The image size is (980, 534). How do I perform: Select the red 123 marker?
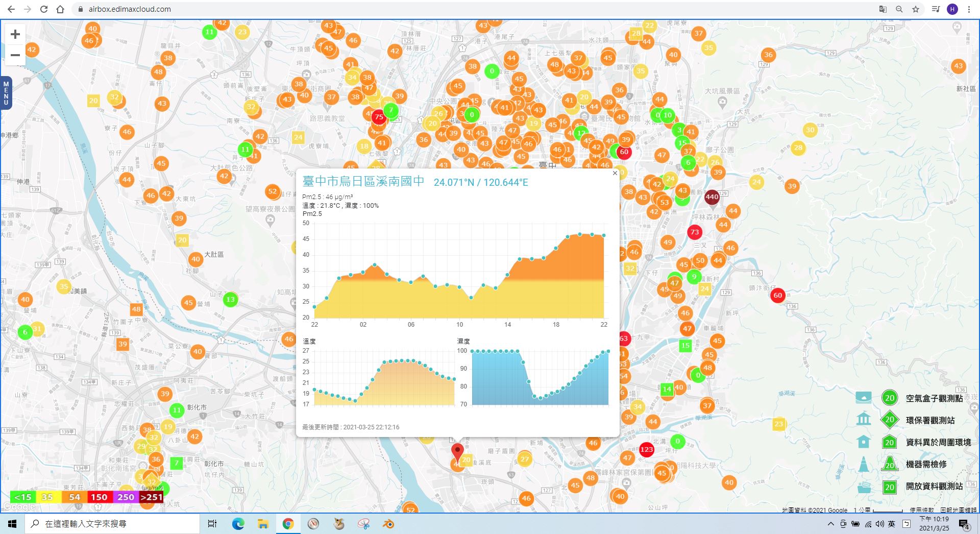(x=647, y=449)
